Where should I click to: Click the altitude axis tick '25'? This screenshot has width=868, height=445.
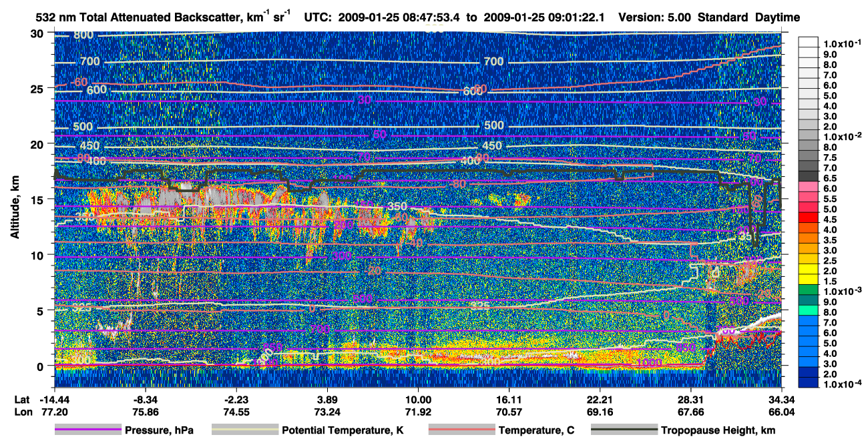pos(38,88)
